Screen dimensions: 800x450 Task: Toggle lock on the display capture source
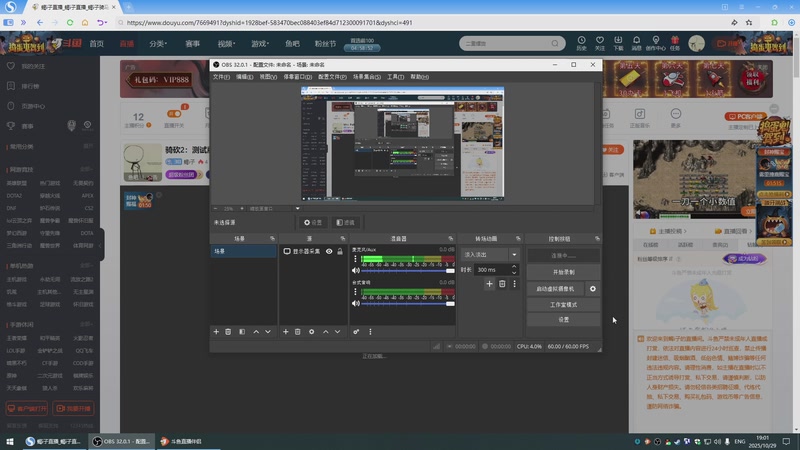click(x=340, y=252)
